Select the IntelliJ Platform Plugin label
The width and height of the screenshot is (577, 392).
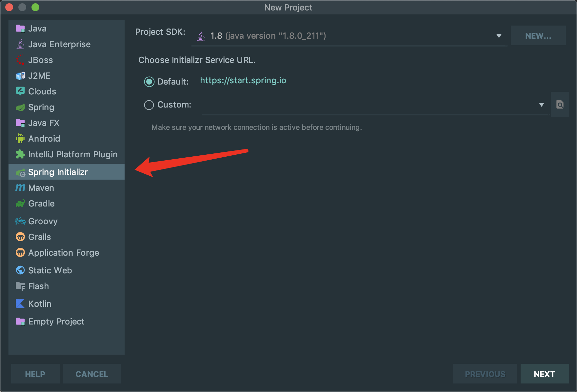[x=73, y=154]
